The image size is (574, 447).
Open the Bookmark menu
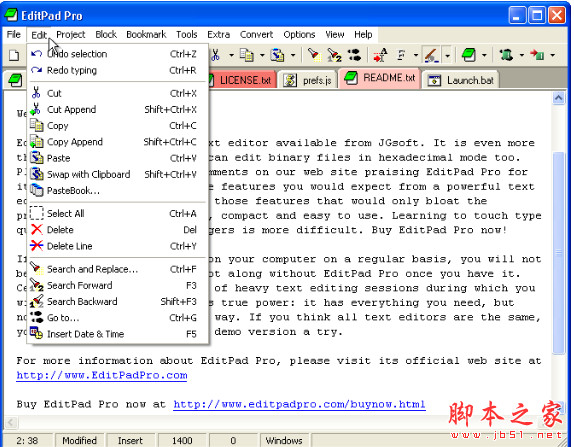[146, 34]
